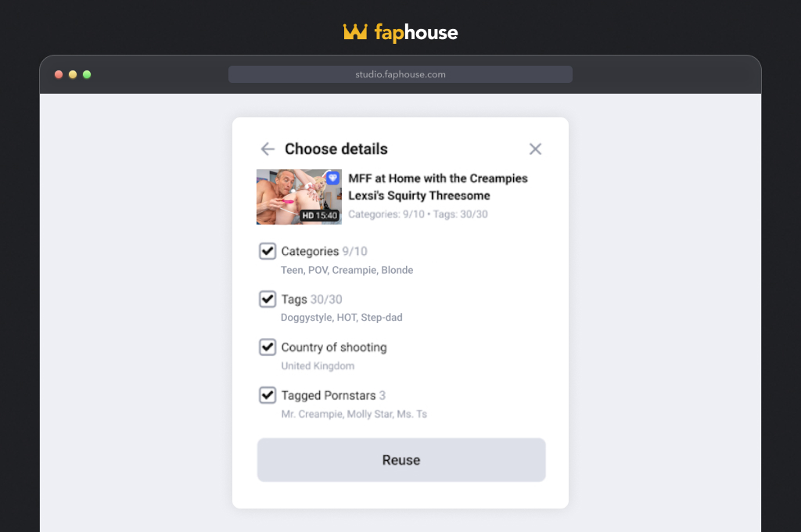Click the yellow window minimize dot
Image resolution: width=801 pixels, height=532 pixels.
click(73, 74)
